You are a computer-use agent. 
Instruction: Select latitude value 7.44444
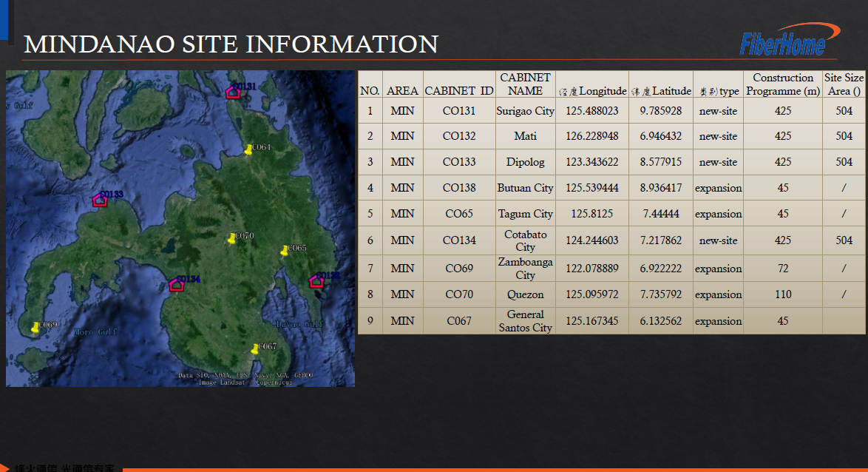(x=661, y=213)
